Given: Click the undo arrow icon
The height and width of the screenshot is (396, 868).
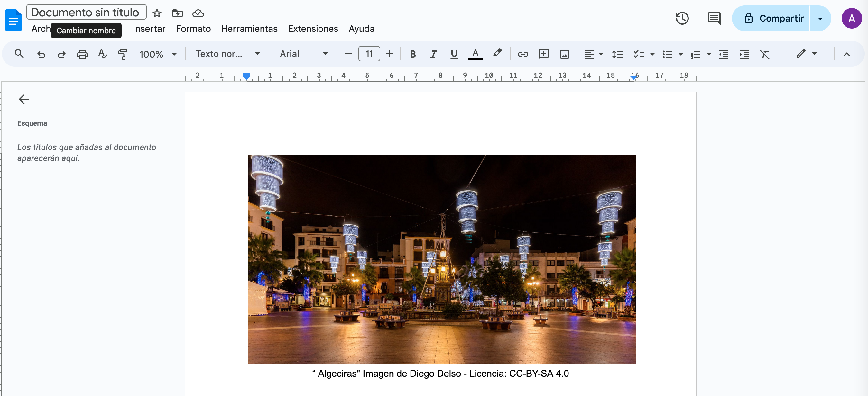Looking at the screenshot, I should click(x=41, y=54).
